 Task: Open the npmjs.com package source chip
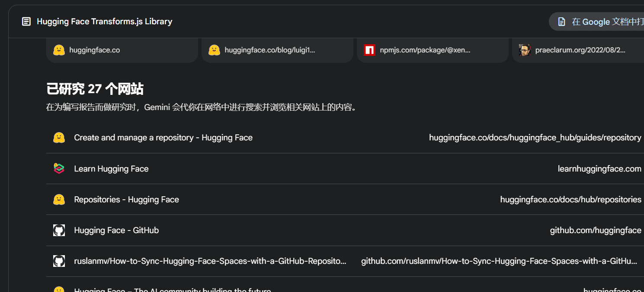tap(433, 50)
